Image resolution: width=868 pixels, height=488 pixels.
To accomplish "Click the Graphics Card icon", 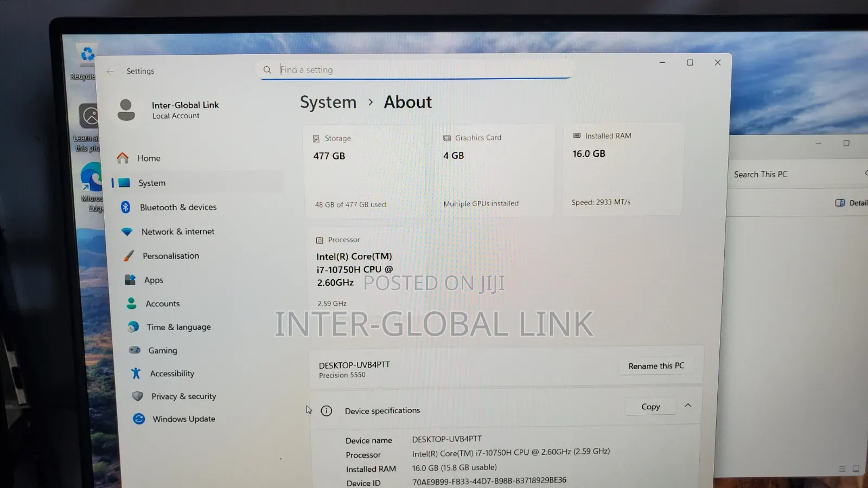I will 447,138.
